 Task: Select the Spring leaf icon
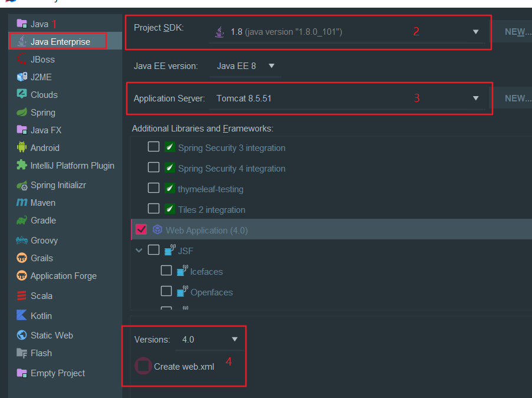point(22,112)
